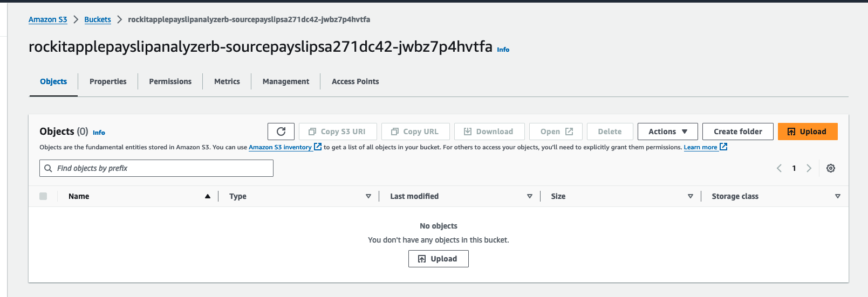
Task: Click the bucket name in the breadcrumb
Action: (249, 19)
